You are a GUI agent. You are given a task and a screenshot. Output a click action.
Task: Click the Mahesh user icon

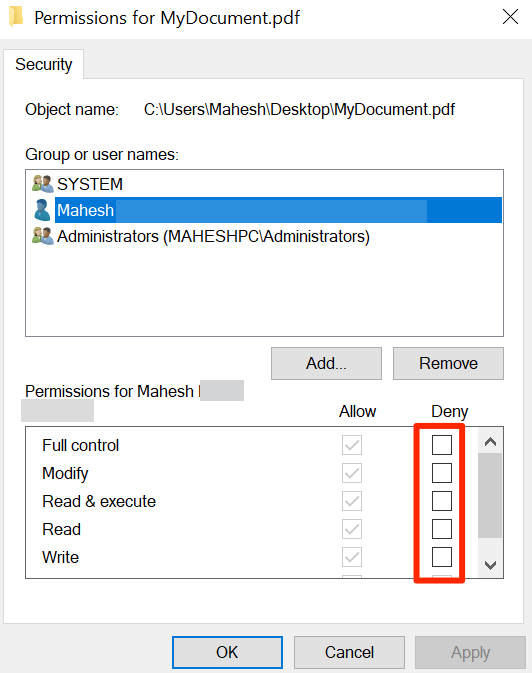[42, 210]
